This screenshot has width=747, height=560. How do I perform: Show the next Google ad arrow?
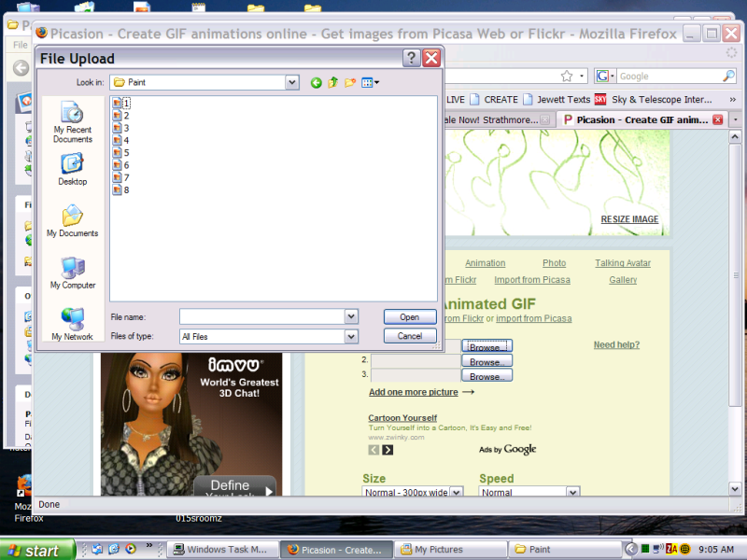click(x=388, y=450)
